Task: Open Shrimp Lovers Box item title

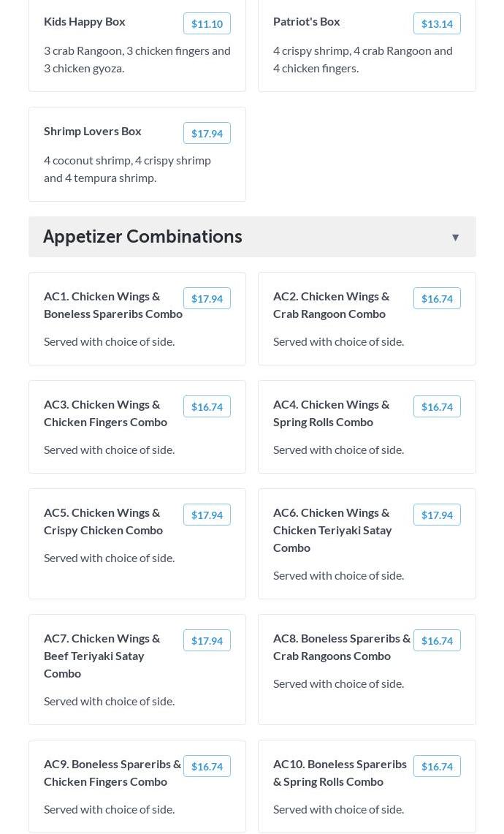Action: click(93, 131)
